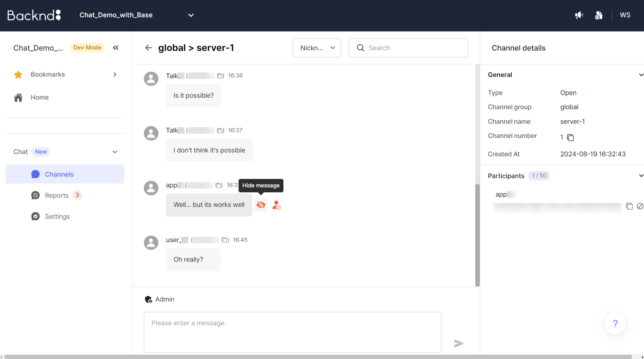Click the red 3 badge next to Reports
The image size is (644, 359).
(x=77, y=195)
